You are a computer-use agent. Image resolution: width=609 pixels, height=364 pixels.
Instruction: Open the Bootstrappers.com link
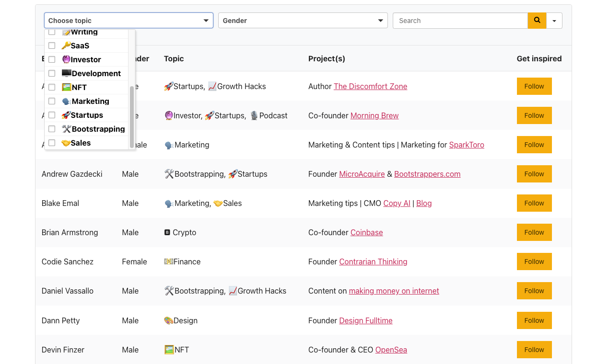[427, 174]
